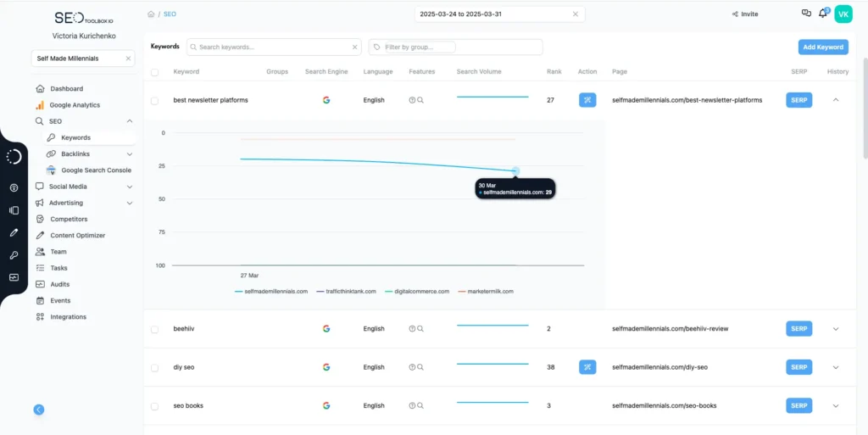Click the Filter by group field
This screenshot has width=868, height=435.
coord(455,47)
